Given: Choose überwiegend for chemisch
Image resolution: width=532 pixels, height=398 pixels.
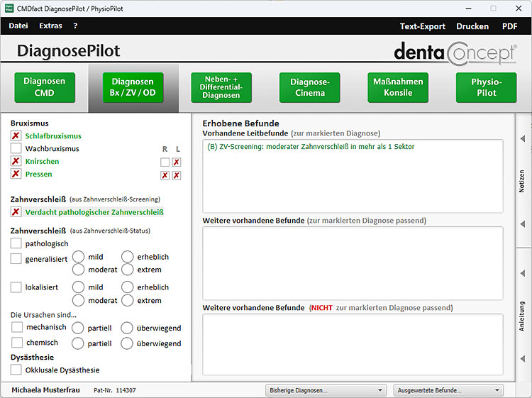Looking at the screenshot, I should (127, 343).
